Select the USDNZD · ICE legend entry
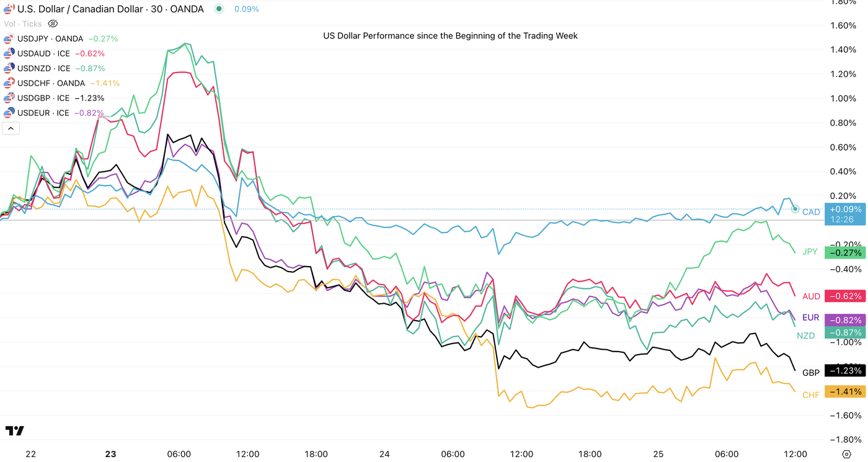The height and width of the screenshot is (462, 868). pyautogui.click(x=43, y=68)
